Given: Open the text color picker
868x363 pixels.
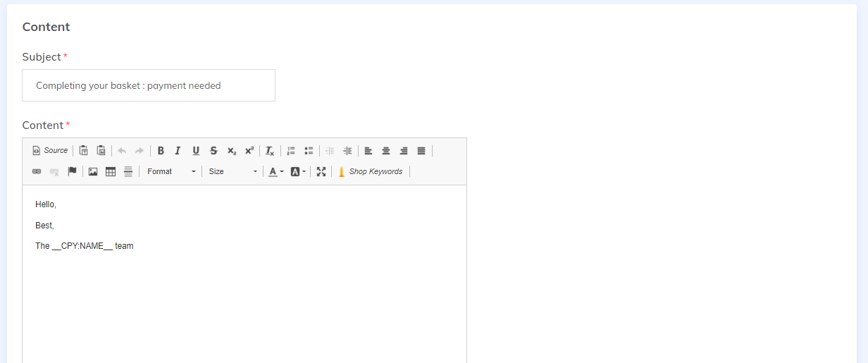Looking at the screenshot, I should point(275,172).
